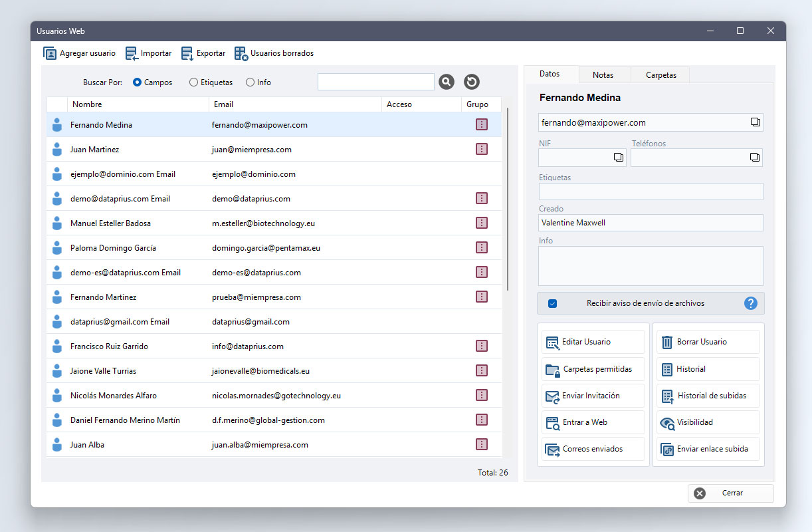Click email nicolas.mornades@gotechnology.eu
This screenshot has width=812, height=532.
pyautogui.click(x=276, y=396)
